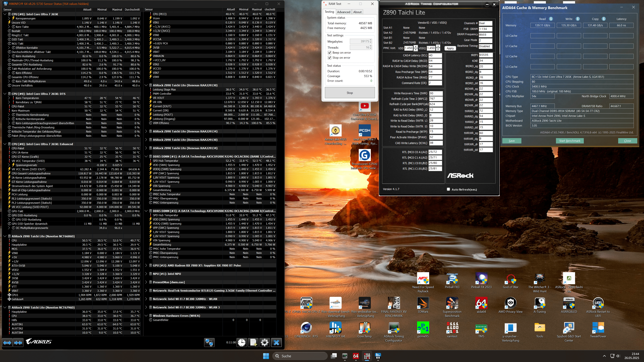Start logging with the log file icon
Screen dimensions: 644x362
[253, 343]
